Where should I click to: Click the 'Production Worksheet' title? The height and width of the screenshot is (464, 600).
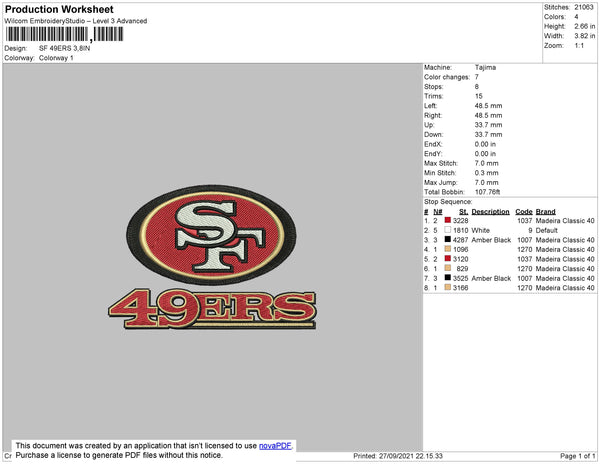(59, 10)
